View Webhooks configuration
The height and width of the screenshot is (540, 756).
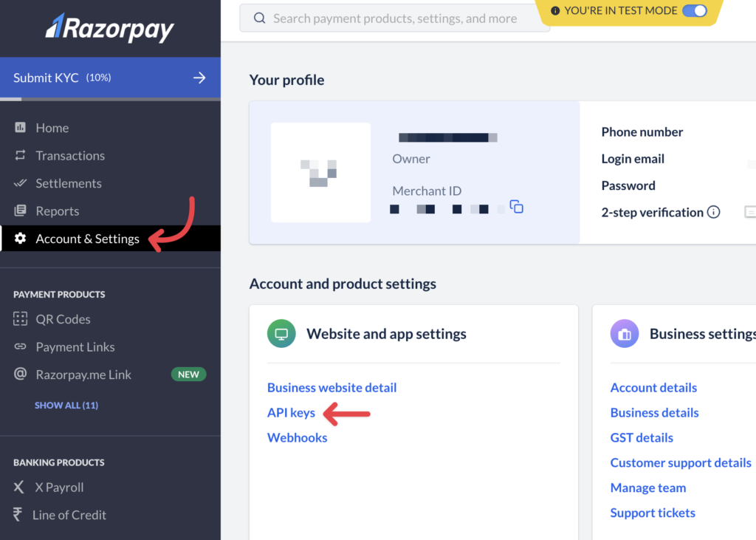[297, 437]
